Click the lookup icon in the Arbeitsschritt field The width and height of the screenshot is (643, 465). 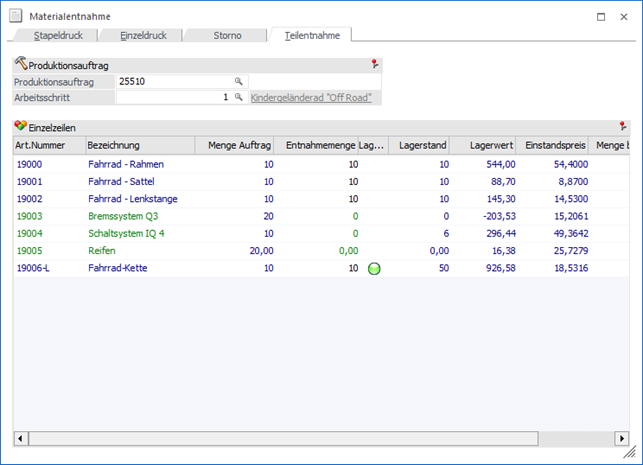pos(239,98)
